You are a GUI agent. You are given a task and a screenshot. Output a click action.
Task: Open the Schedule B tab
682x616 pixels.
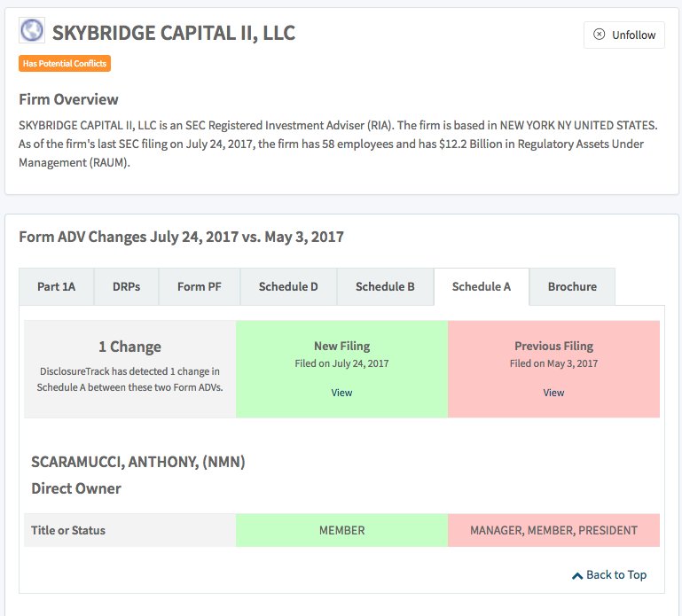point(385,287)
